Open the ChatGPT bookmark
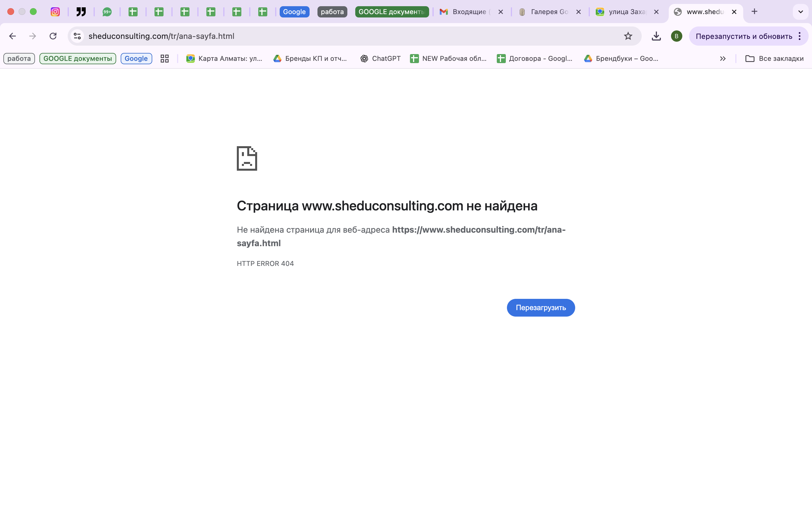The height and width of the screenshot is (507, 812). 381,59
